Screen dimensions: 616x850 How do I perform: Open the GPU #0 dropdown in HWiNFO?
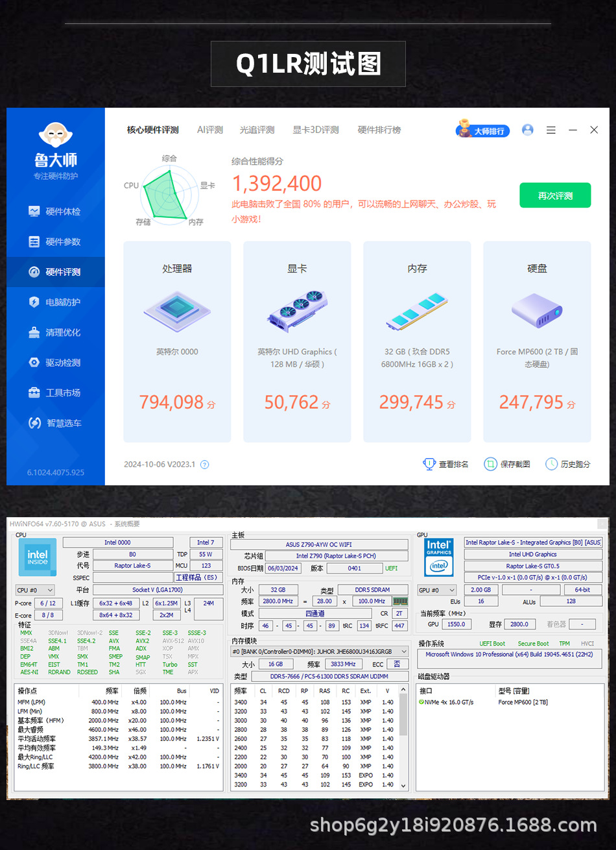pos(438,590)
